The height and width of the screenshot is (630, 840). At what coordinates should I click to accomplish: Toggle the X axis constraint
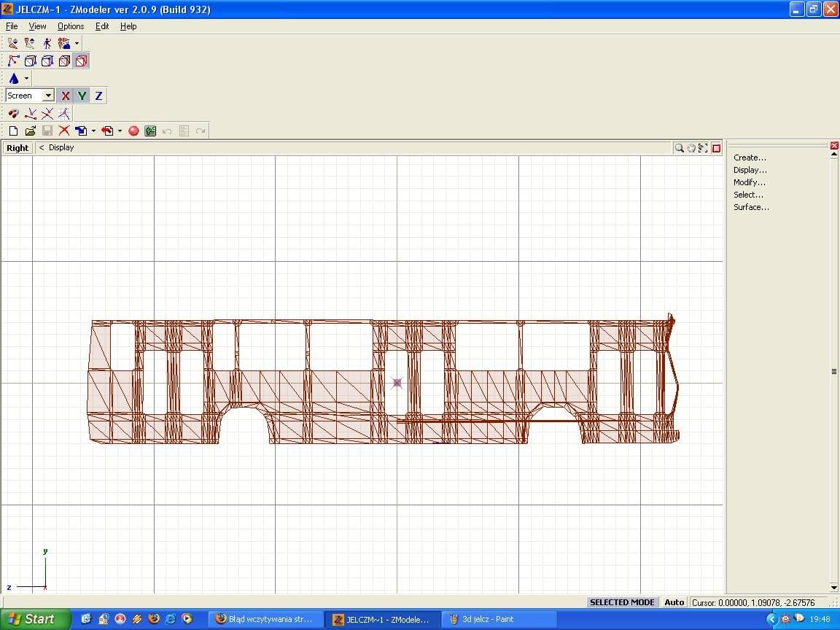click(65, 96)
